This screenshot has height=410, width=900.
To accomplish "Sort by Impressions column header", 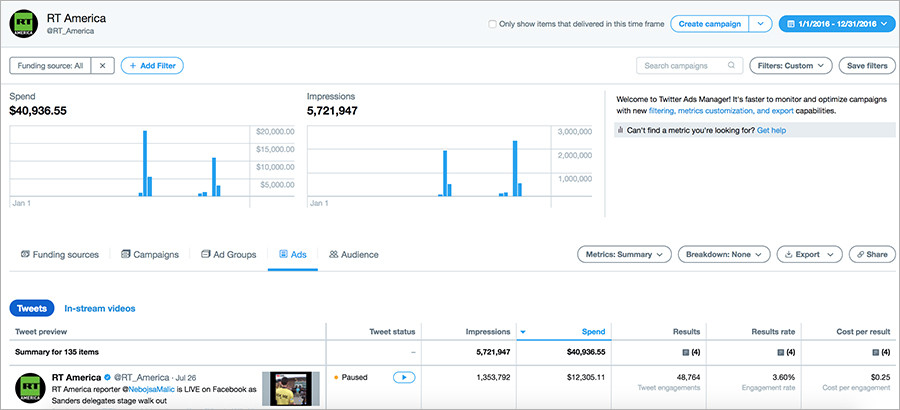I will (488, 331).
